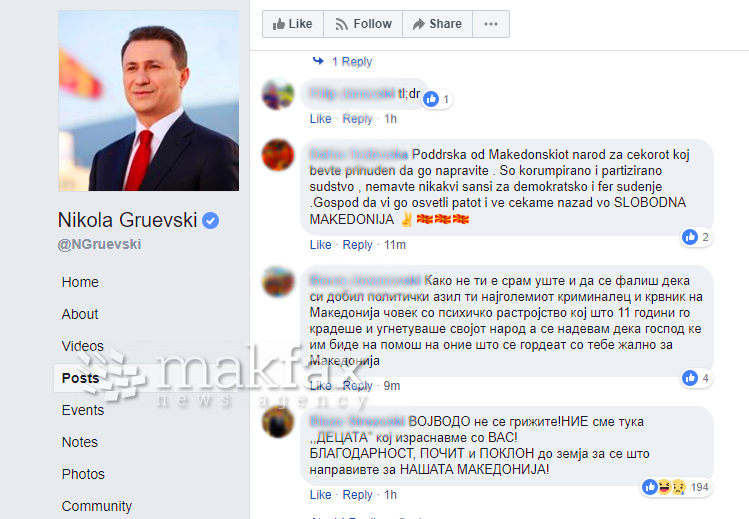The image size is (749, 519).
Task: Open the commenter avatar beside the ВОЈВОДО comment
Action: click(278, 422)
